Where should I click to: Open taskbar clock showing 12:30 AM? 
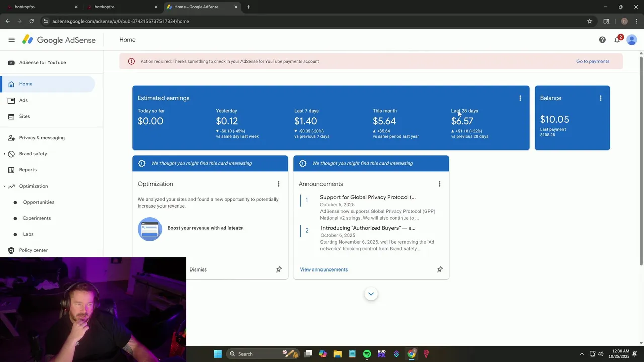(619, 354)
